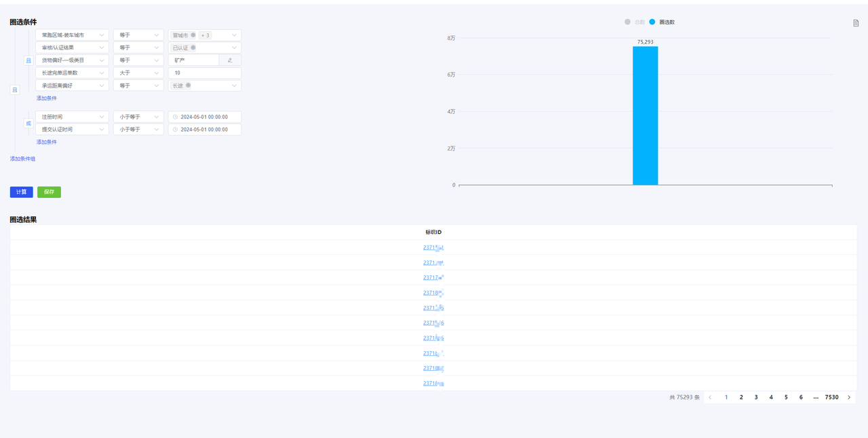
Task: Click the blue legend color dot for 圈选数
Action: click(x=652, y=22)
